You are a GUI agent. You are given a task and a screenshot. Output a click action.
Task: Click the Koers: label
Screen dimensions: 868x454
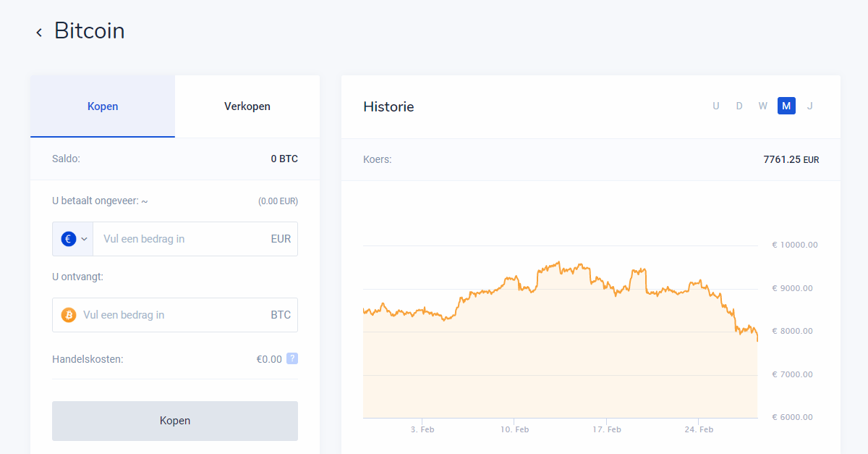[x=377, y=159]
